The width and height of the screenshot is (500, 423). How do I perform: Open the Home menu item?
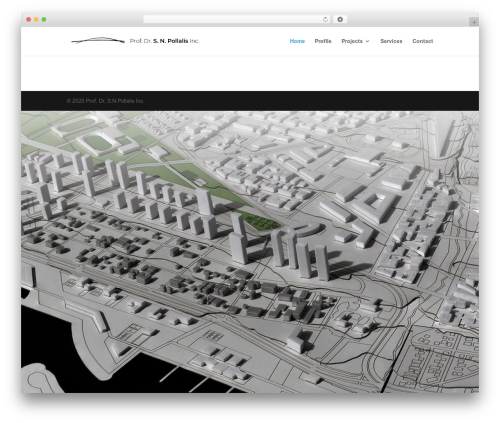click(x=297, y=41)
